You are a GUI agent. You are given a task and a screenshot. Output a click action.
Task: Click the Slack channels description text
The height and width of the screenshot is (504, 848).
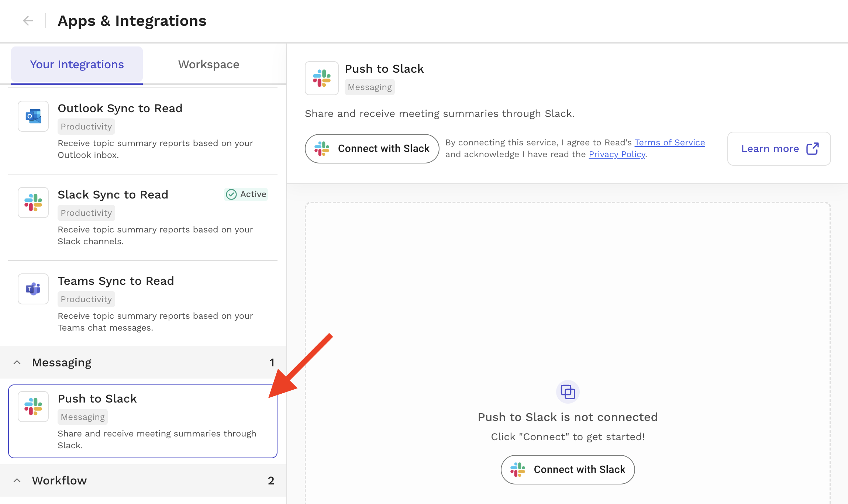155,235
